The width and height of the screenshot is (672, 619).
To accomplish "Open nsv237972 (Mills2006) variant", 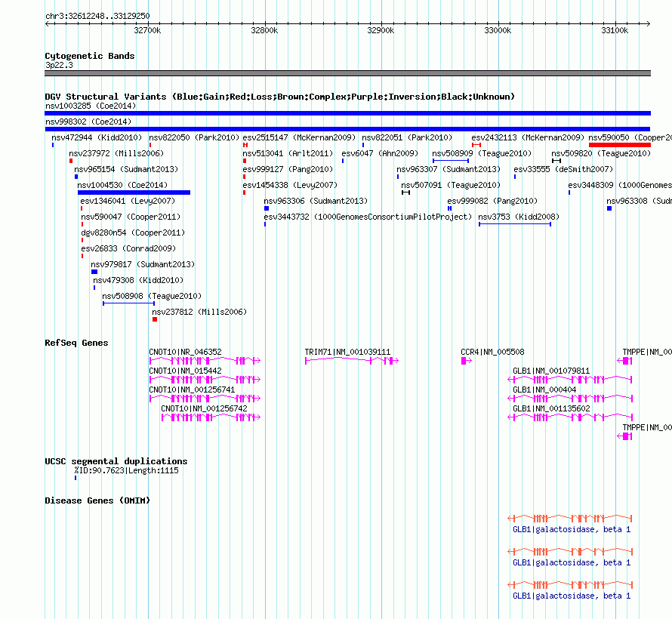I will pyautogui.click(x=116, y=153).
